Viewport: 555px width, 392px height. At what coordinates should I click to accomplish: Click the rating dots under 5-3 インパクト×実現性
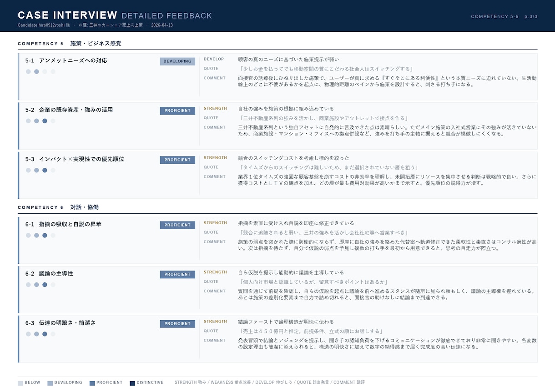click(40, 170)
